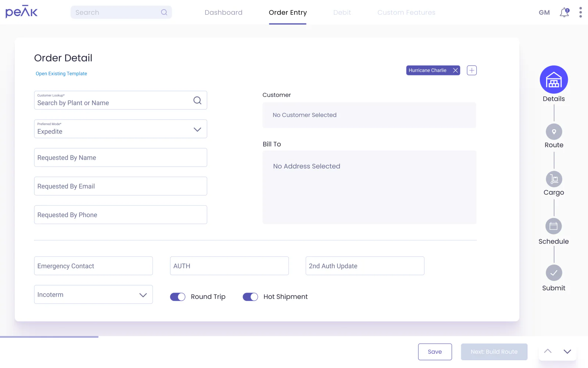Viewport: 588px width, 368px height.
Task: Jump to the Cargo step icon
Action: click(554, 179)
